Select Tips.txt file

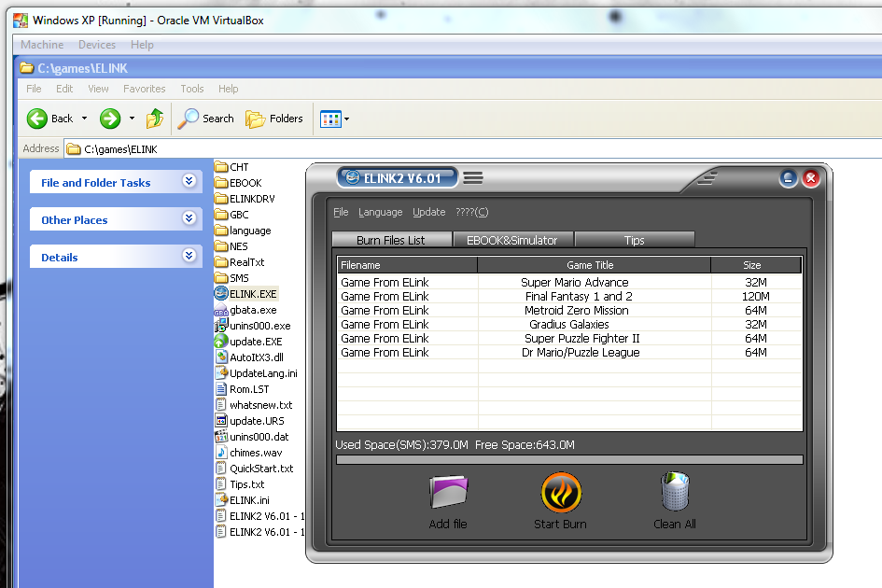(x=240, y=484)
